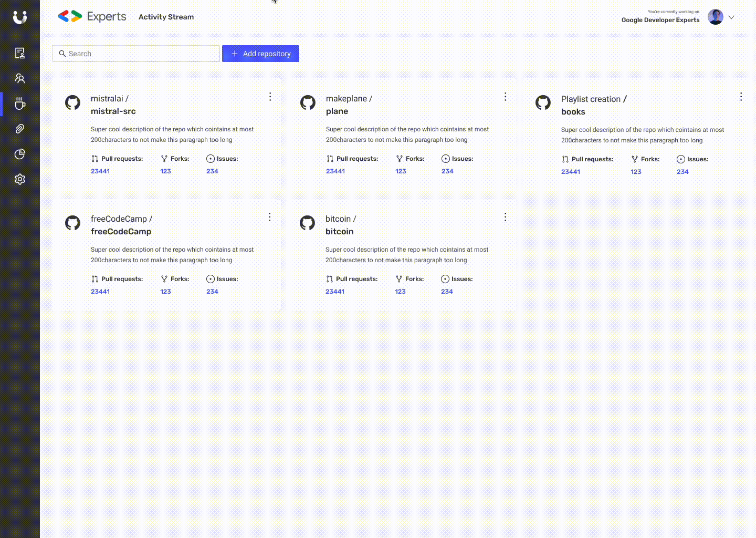Click the fork icon on plane card
Image resolution: width=756 pixels, height=538 pixels.
coord(400,159)
